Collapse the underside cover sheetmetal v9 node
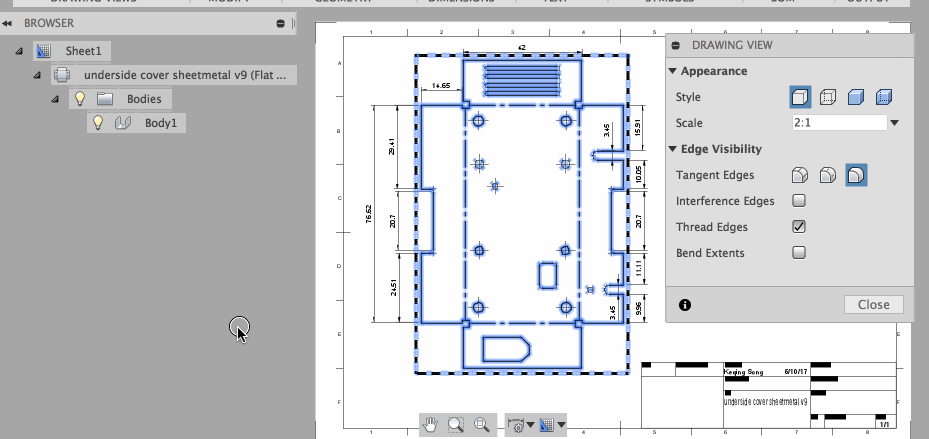 click(x=37, y=75)
